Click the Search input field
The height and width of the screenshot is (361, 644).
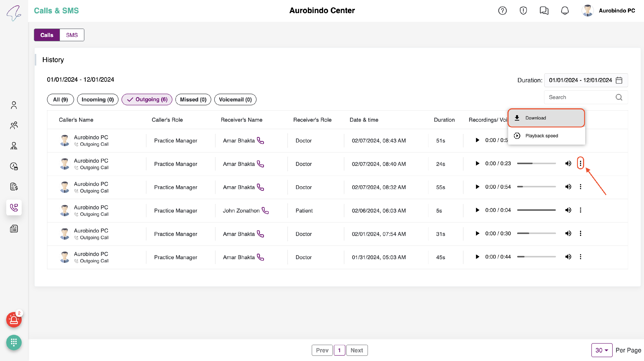580,97
